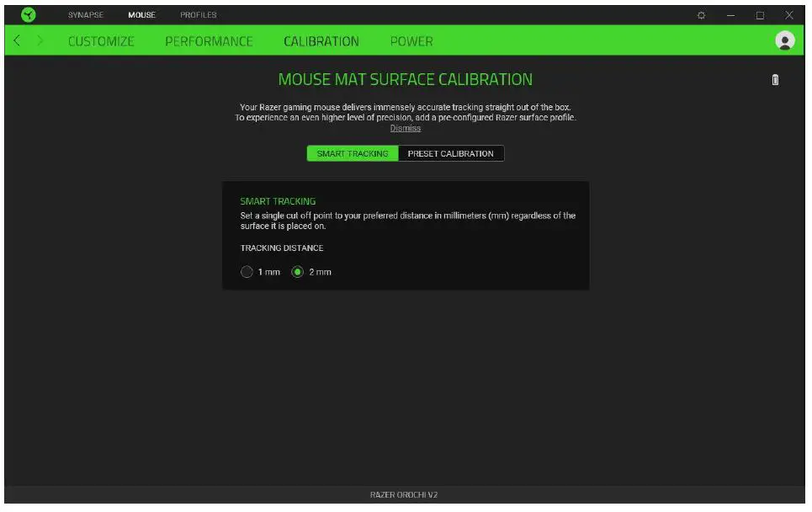This screenshot has width=812, height=512.
Task: Open the Mouse top menu
Action: (x=142, y=14)
